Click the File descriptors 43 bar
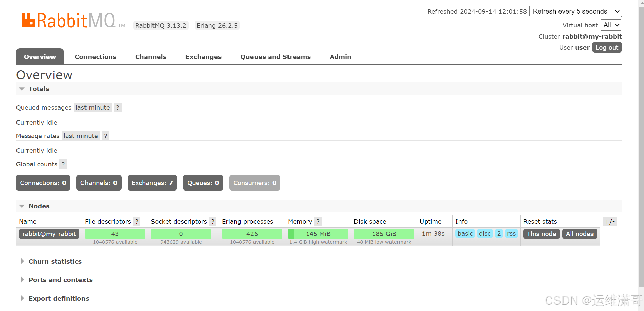The height and width of the screenshot is (311, 644). click(x=115, y=234)
